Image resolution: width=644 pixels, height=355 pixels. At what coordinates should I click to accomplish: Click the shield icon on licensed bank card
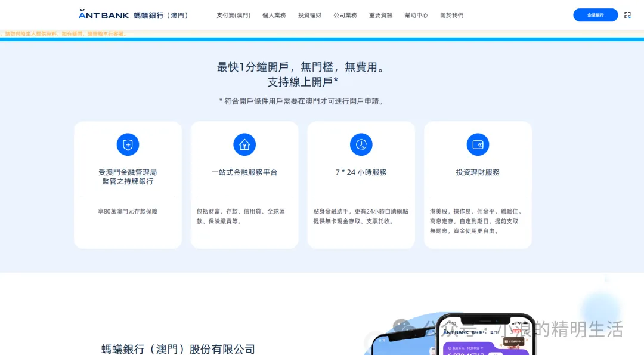128,144
